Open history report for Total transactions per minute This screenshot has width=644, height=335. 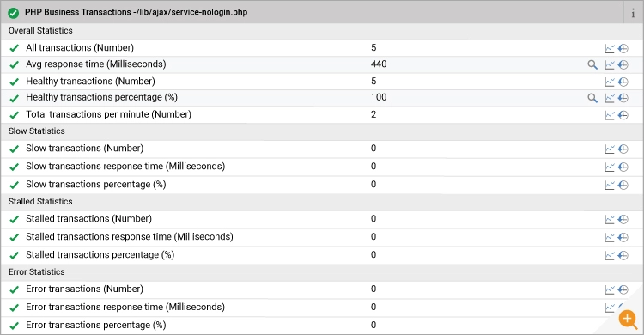pyautogui.click(x=623, y=115)
